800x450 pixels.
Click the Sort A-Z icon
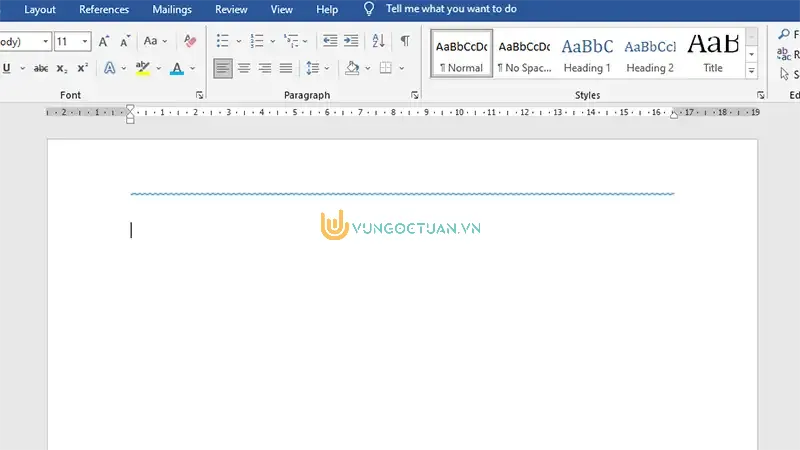point(378,41)
